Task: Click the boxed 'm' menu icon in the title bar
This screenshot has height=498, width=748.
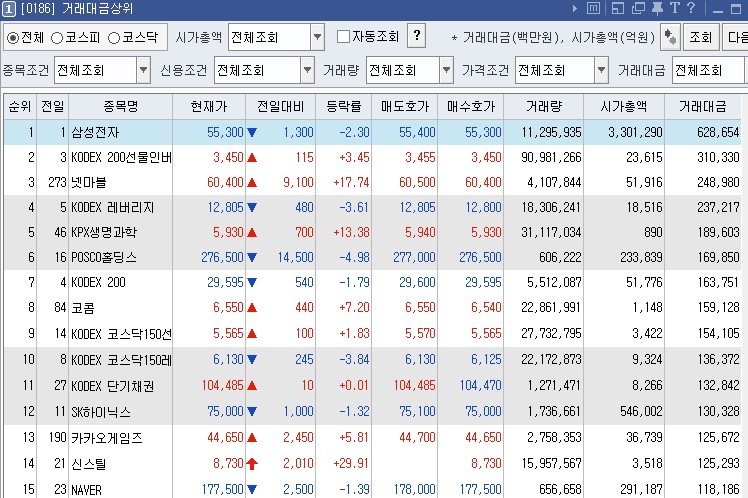Action: tap(593, 8)
